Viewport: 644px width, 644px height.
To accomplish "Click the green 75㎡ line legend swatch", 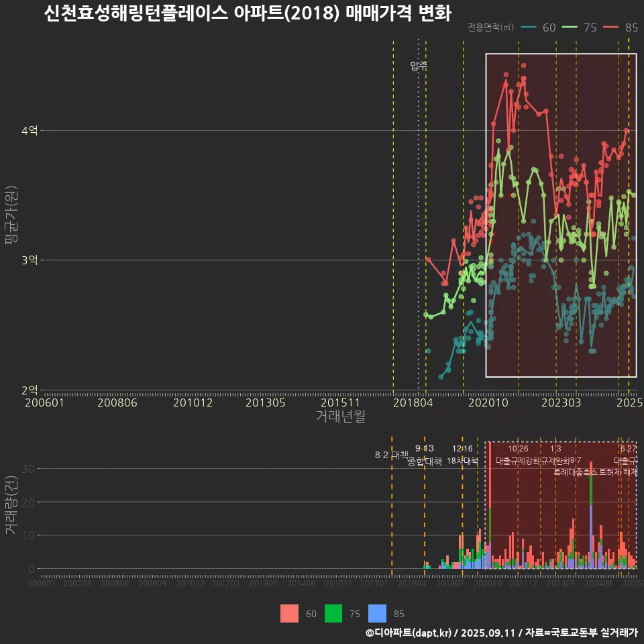I will point(570,27).
